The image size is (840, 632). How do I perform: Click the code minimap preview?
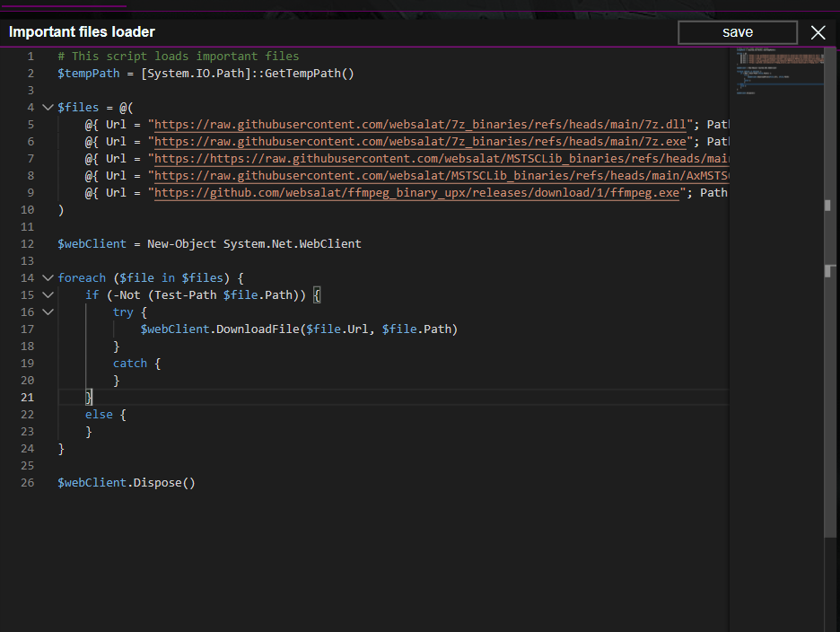[780, 72]
